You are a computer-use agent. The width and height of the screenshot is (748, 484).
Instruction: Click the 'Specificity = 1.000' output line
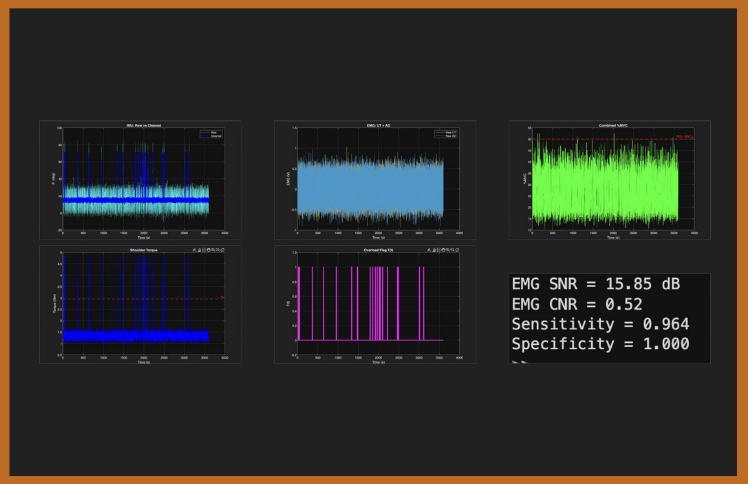[x=599, y=344]
